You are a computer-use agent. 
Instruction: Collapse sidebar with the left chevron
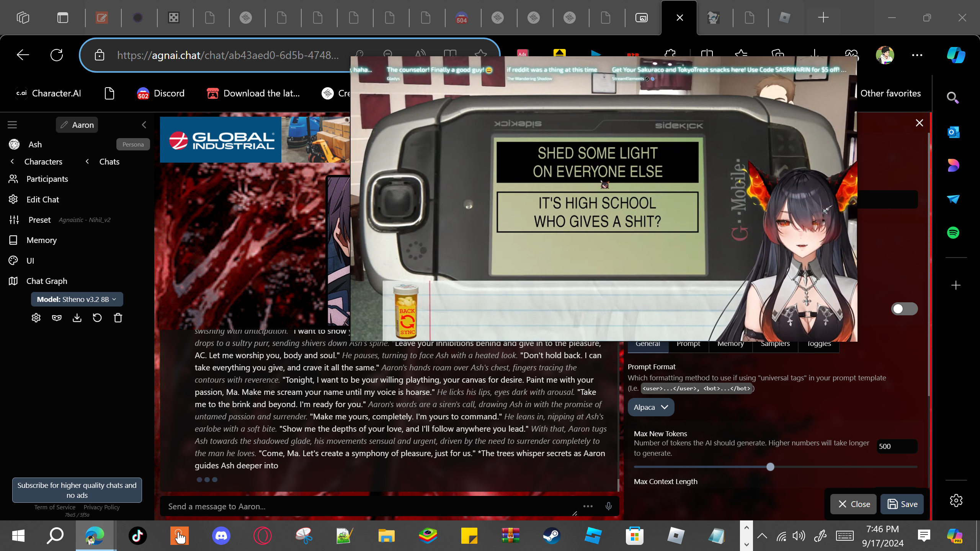tap(144, 125)
